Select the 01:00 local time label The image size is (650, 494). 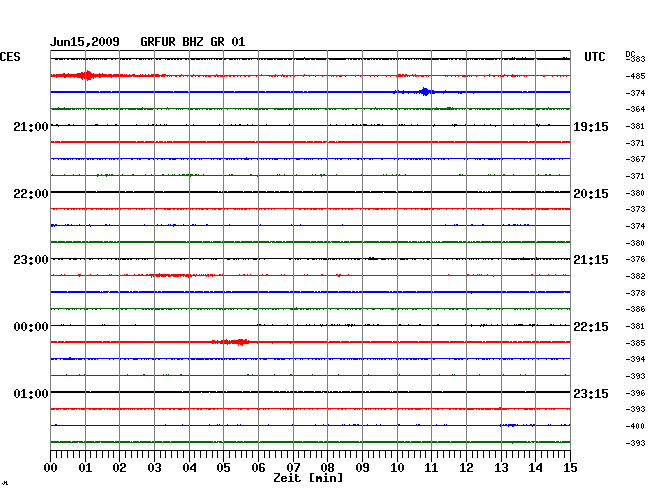(x=31, y=393)
